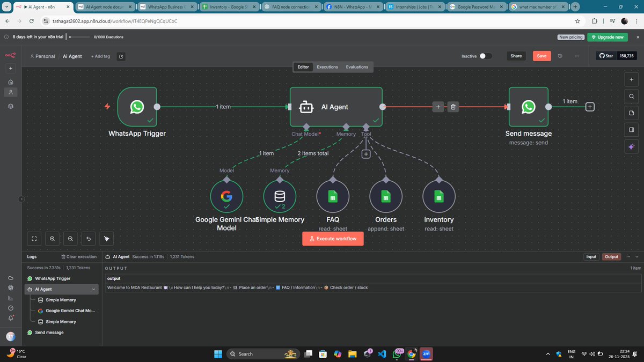Switch to the Evaluations tab
The image size is (644, 362).
[357, 67]
